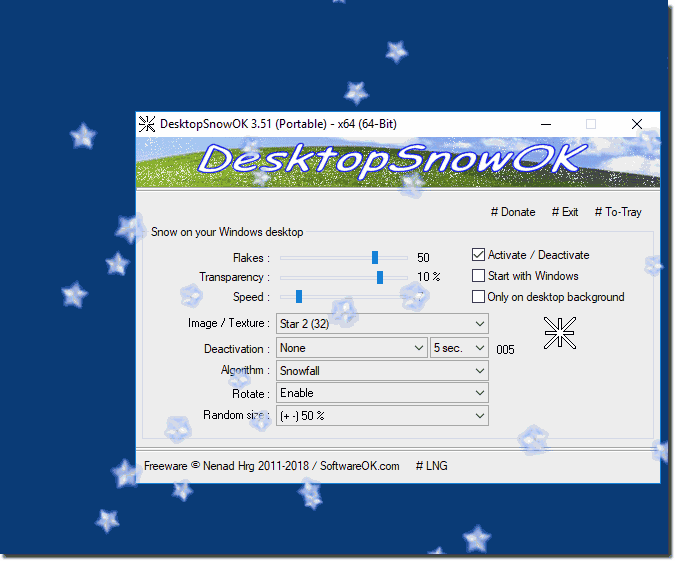Expand the Rotate Enable dropdown
675x561 pixels.
click(x=382, y=393)
